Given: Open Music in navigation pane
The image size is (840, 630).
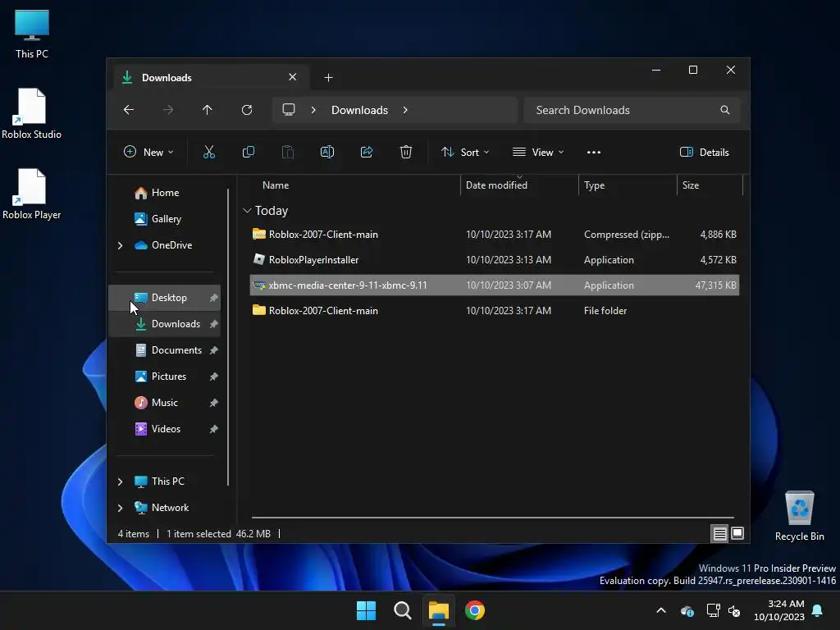Looking at the screenshot, I should pos(164,403).
